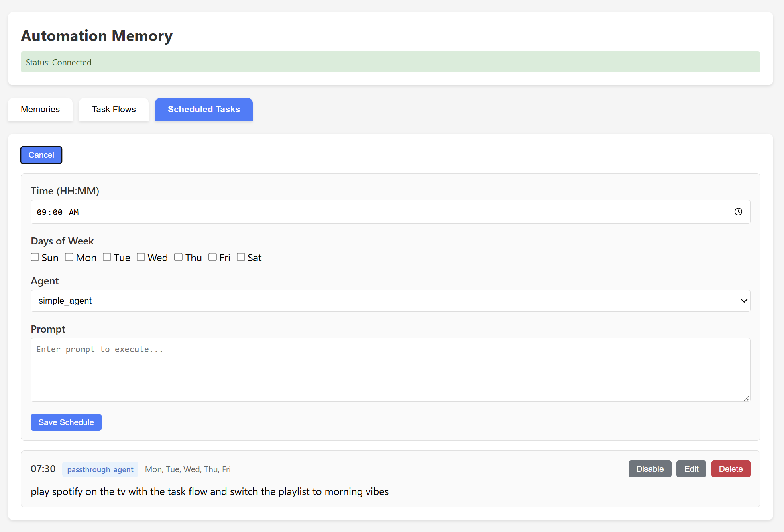Image resolution: width=784 pixels, height=532 pixels.
Task: Click Save Schedule button
Action: [x=66, y=422]
